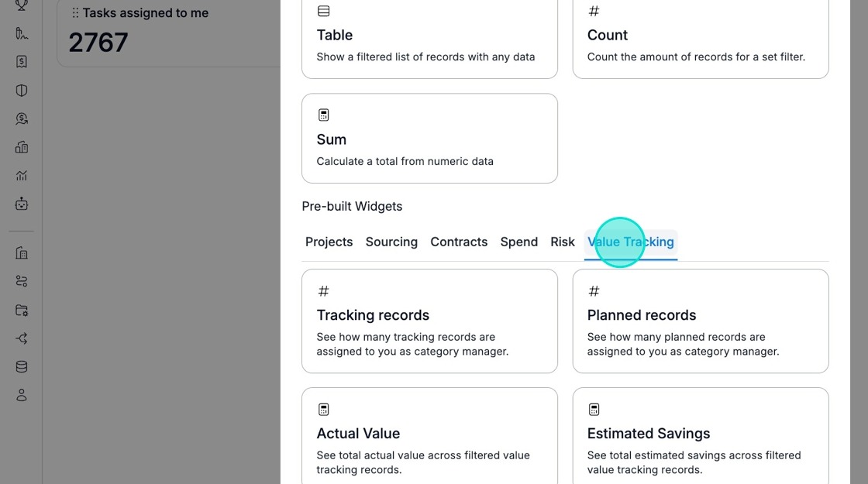This screenshot has width=868, height=484.
Task: Open the workflow branch sidebar icon
Action: coord(22,338)
